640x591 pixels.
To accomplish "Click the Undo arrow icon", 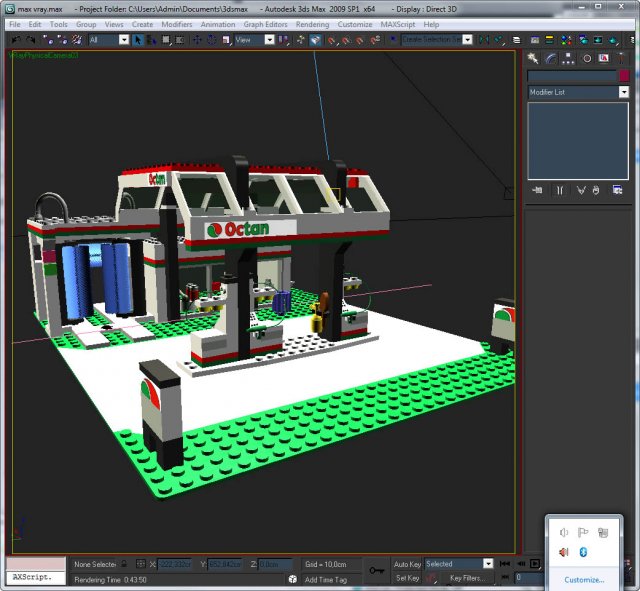I will 16,40.
